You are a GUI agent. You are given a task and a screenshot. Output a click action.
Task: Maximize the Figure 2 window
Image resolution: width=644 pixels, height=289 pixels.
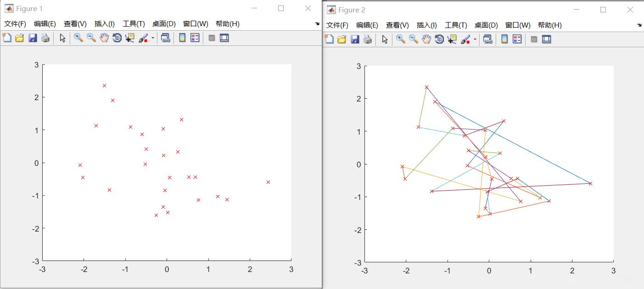[603, 10]
